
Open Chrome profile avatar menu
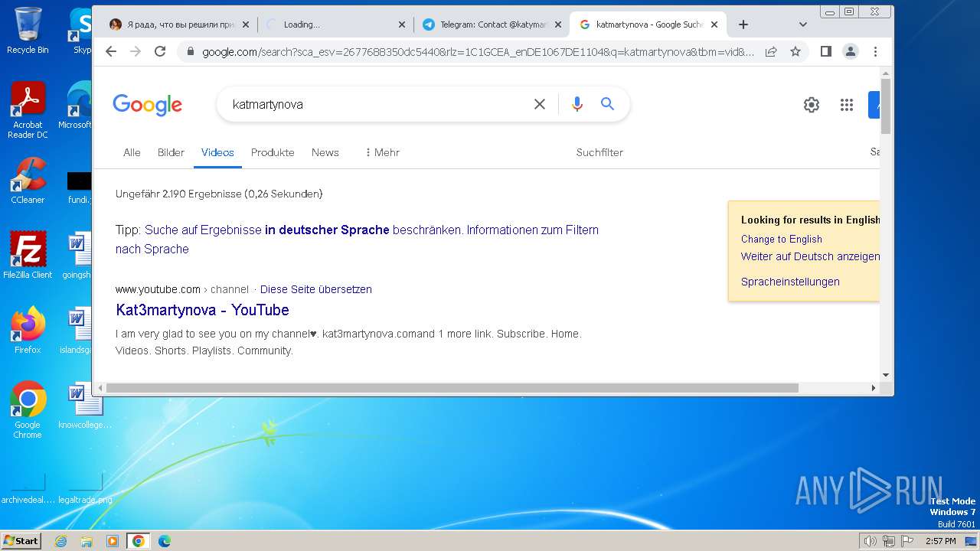[x=851, y=51]
